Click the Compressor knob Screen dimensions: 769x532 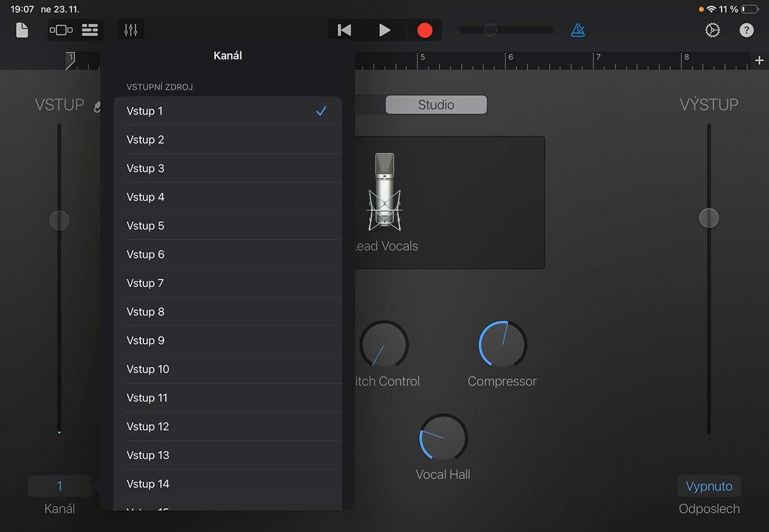pyautogui.click(x=502, y=344)
